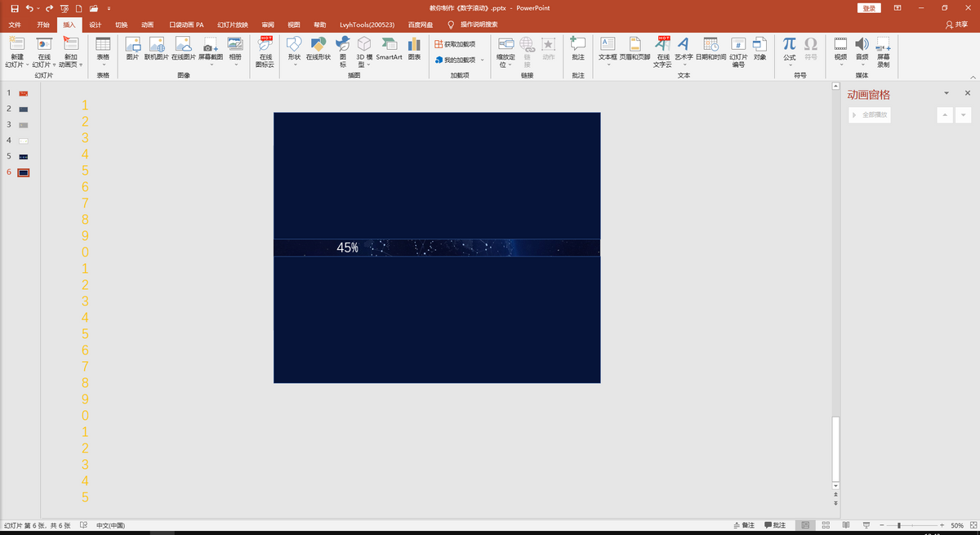Open online pictures (在线图片) gallery
The width and height of the screenshot is (980, 535).
point(183,50)
